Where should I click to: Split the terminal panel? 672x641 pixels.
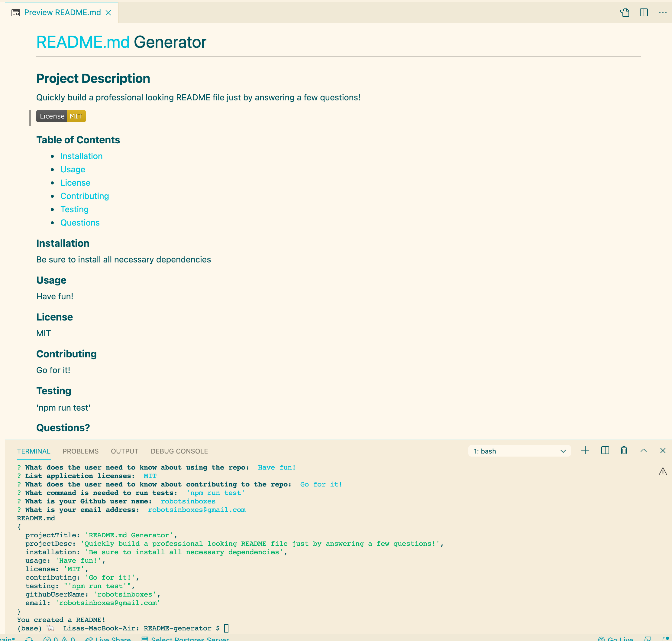tap(605, 450)
